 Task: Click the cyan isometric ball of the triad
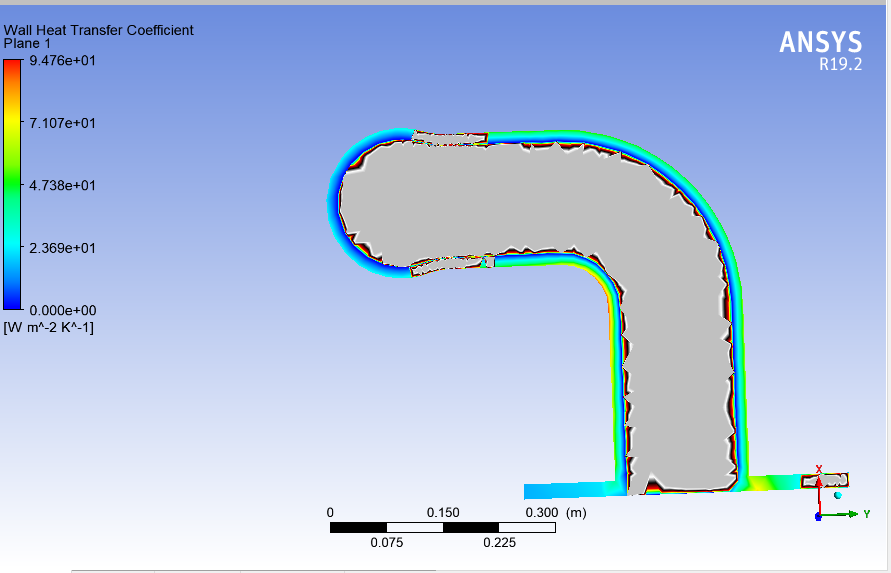(x=838, y=495)
